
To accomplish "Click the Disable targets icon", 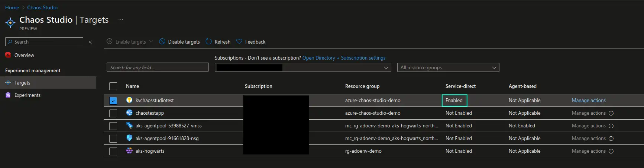I will 162,42.
